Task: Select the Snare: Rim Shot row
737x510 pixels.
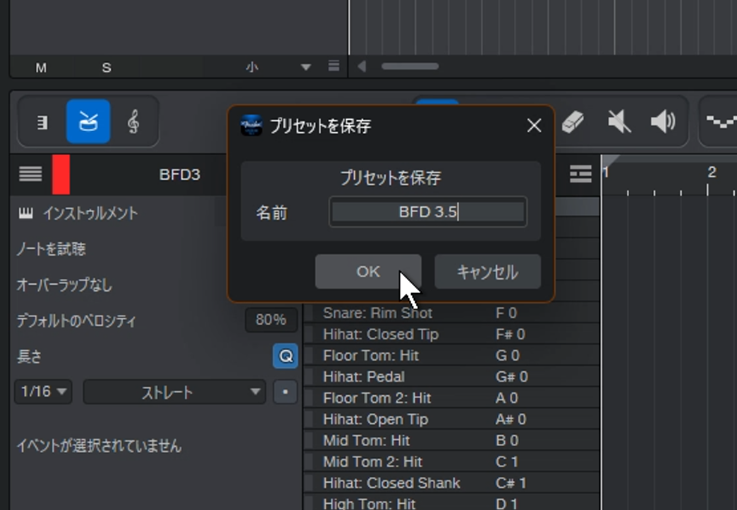Action: (451, 313)
